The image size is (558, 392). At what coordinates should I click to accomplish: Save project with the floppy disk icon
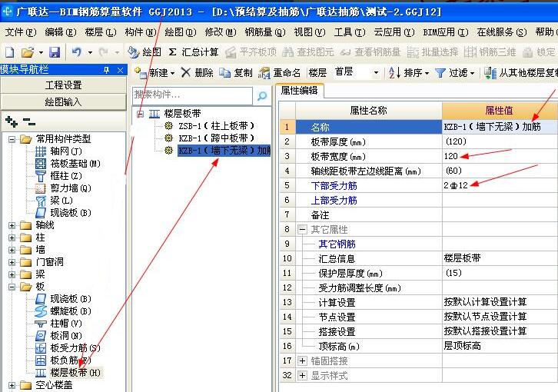[x=54, y=52]
